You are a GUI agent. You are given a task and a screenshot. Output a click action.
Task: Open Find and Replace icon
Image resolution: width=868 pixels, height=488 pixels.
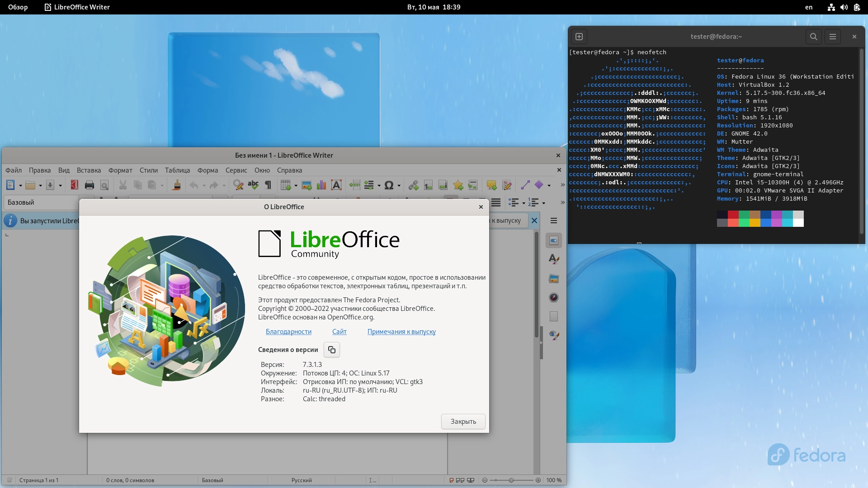[238, 185]
